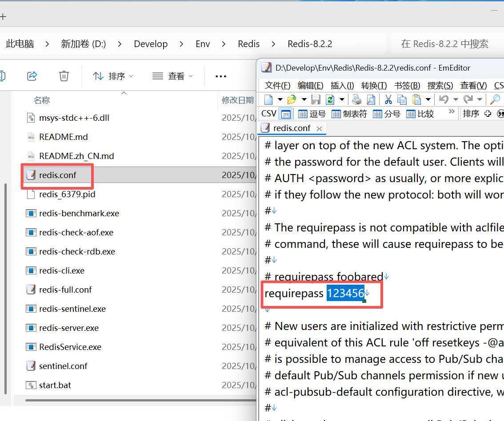
Task: Open the 转换(T) menu in EmEditor
Action: point(374,85)
